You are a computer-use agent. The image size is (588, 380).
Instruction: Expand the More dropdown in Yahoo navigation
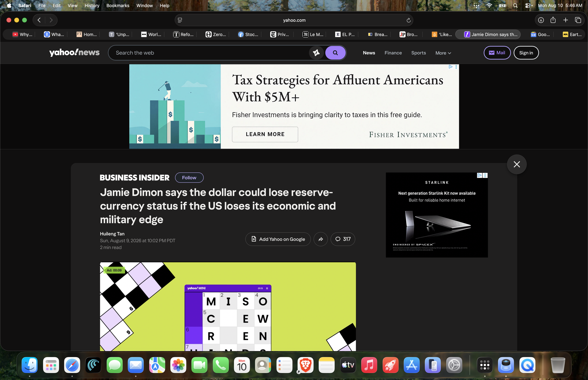pyautogui.click(x=443, y=53)
